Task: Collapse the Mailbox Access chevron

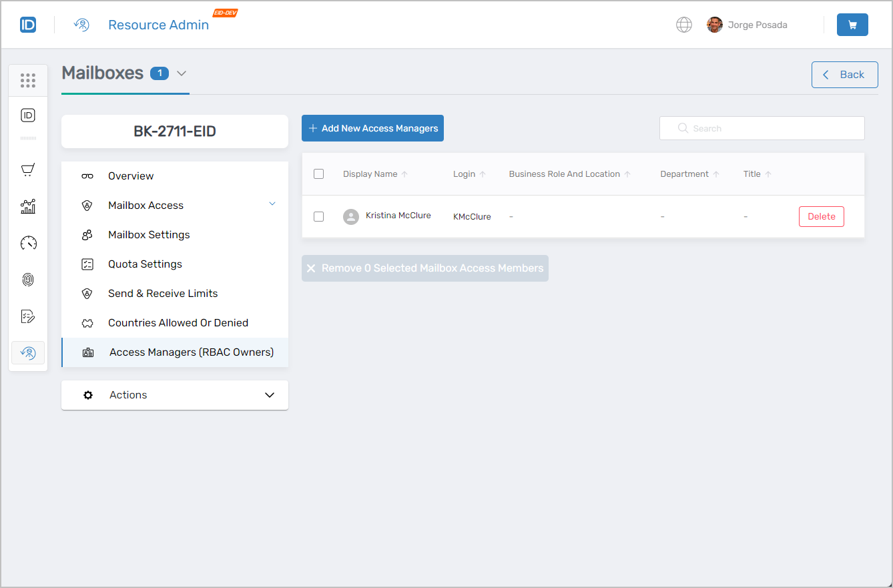Action: click(272, 205)
